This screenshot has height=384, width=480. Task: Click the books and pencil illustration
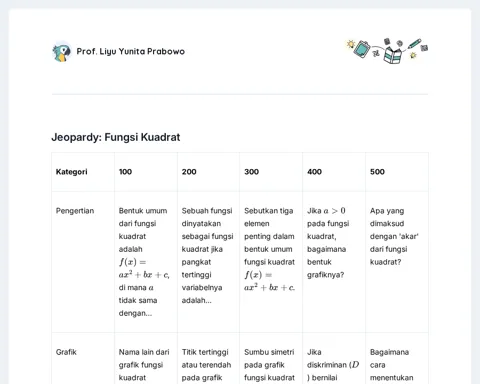tap(387, 51)
